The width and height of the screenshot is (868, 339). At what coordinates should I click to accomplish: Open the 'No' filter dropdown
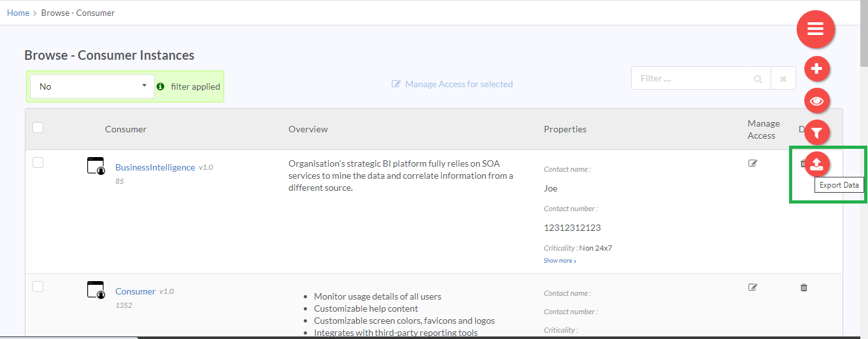tap(92, 86)
